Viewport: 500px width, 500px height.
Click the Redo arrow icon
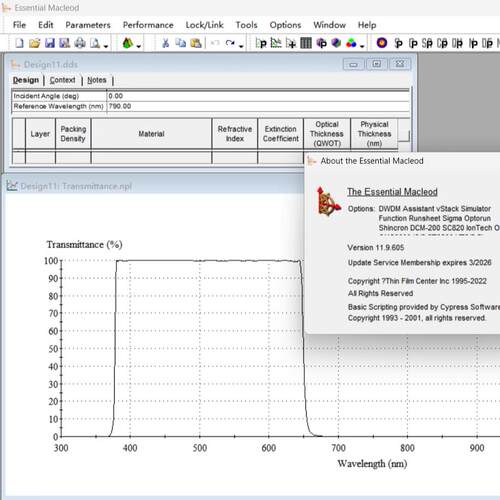tap(230, 43)
